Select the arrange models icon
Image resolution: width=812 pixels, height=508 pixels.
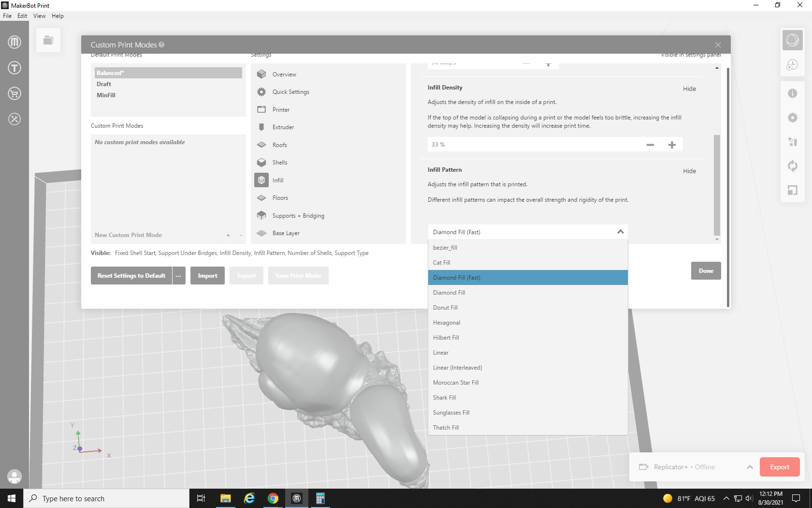793,142
